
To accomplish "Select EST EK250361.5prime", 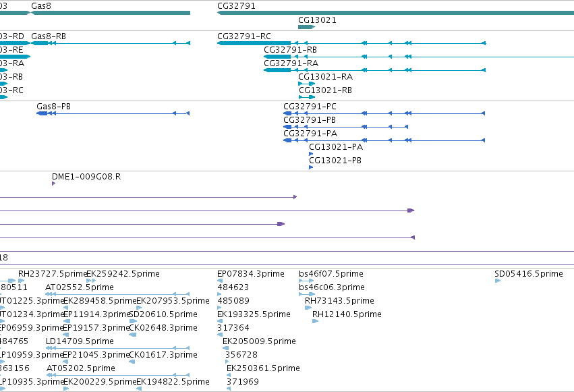I will pos(229,375).
